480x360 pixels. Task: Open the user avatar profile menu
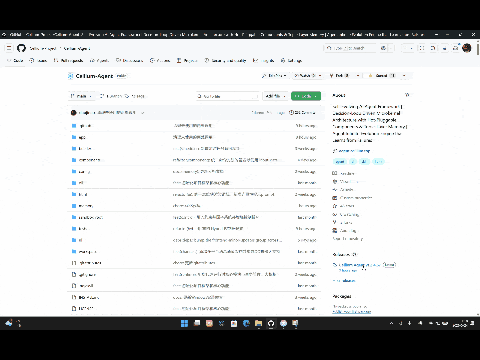click(x=467, y=48)
